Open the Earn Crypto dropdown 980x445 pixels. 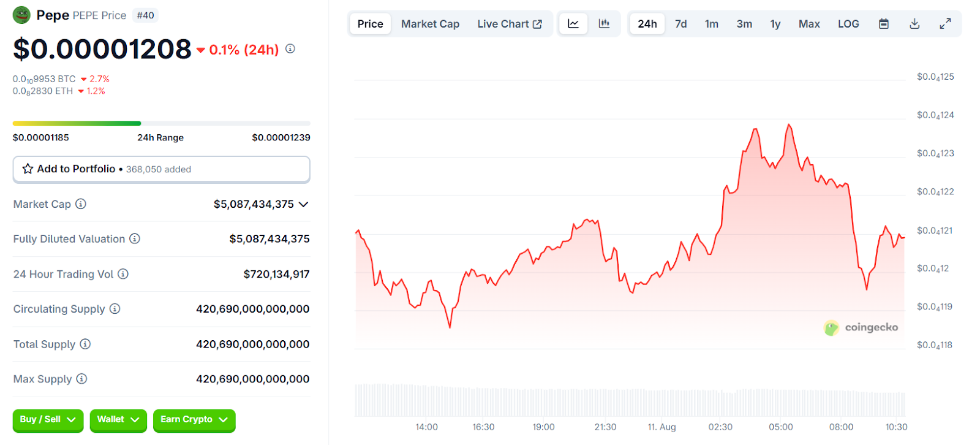pyautogui.click(x=194, y=420)
